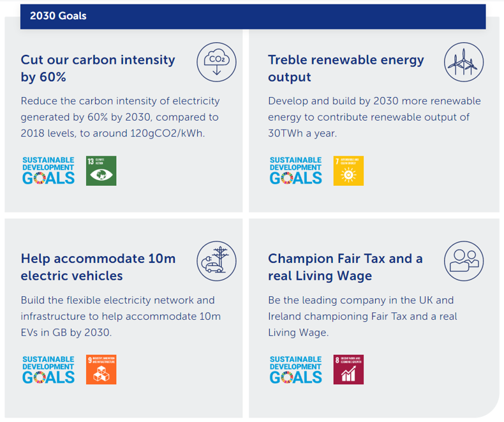
Task: Open the 2030 Goals header bar
Action: 253,17
